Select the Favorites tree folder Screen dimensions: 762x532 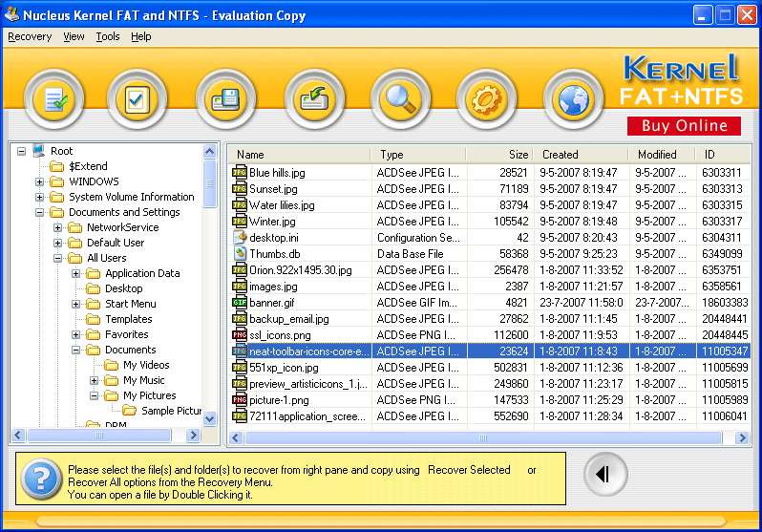126,334
